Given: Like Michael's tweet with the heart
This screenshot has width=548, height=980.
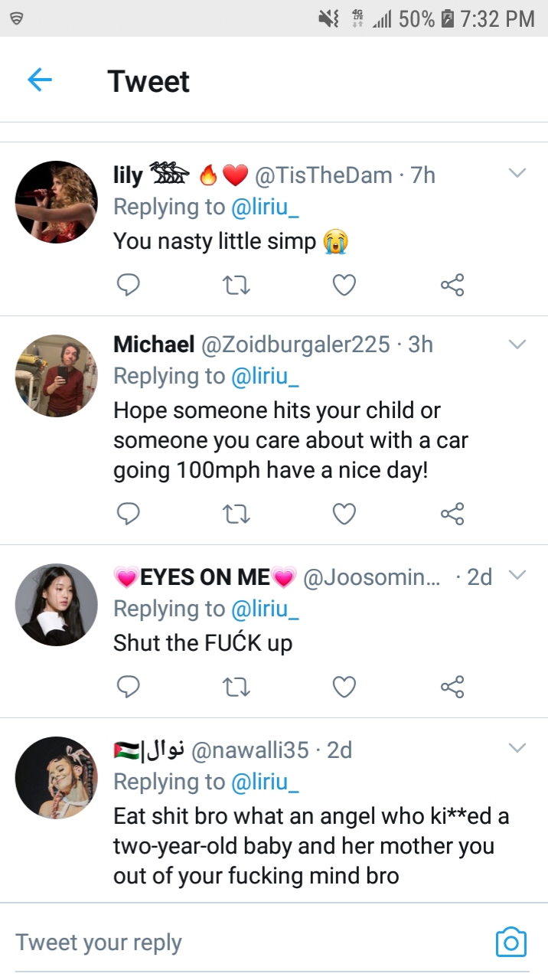Looking at the screenshot, I should 344,514.
